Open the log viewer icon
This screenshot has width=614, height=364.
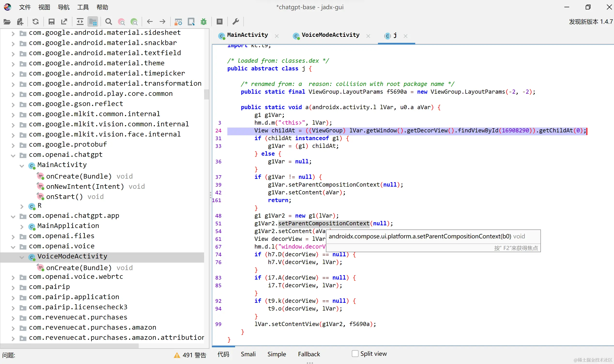(x=220, y=22)
